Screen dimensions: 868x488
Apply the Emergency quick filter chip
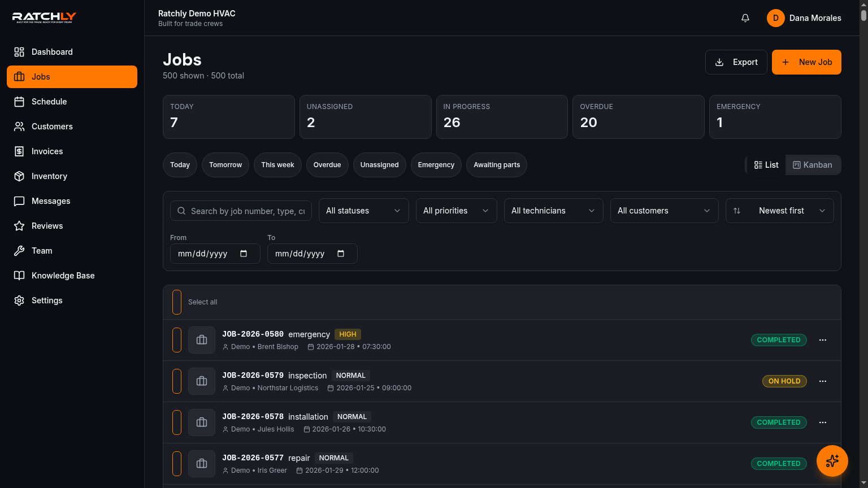tap(436, 165)
